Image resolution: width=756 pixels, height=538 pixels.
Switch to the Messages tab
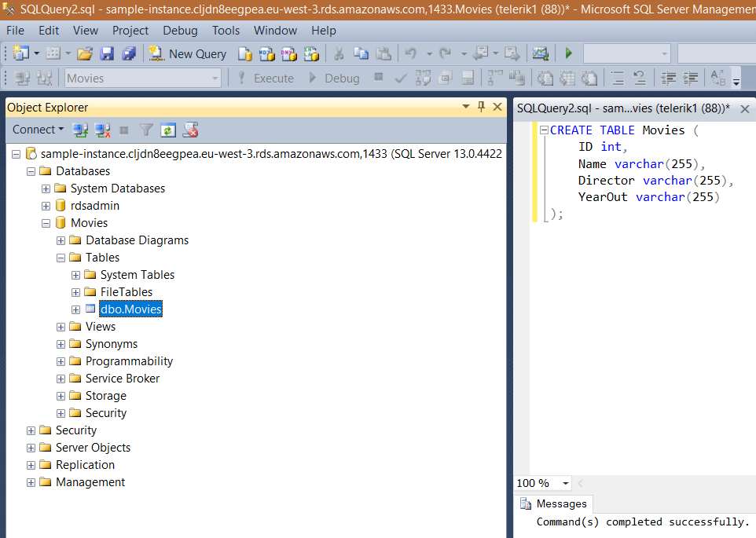click(x=553, y=503)
